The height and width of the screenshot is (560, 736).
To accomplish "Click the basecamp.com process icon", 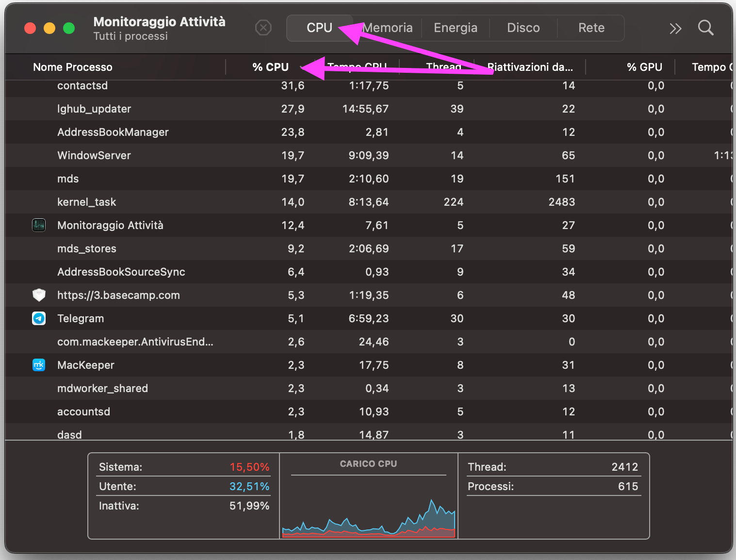I will [38, 295].
